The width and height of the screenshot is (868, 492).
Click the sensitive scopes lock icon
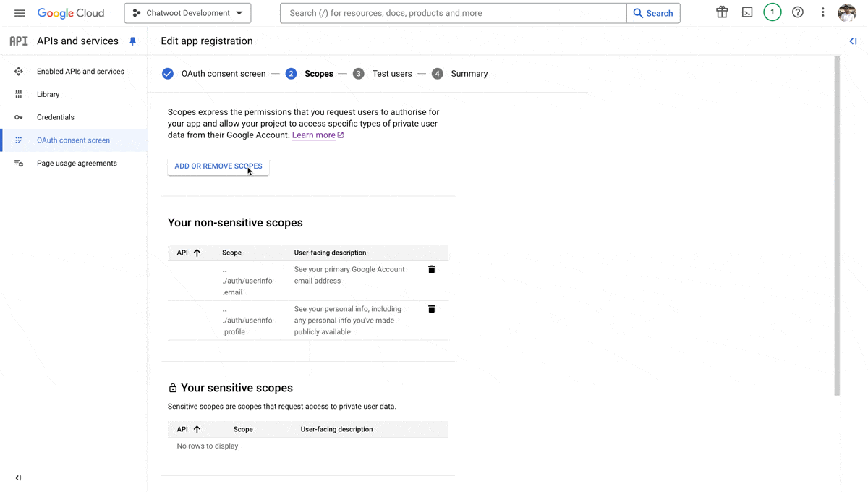(173, 389)
